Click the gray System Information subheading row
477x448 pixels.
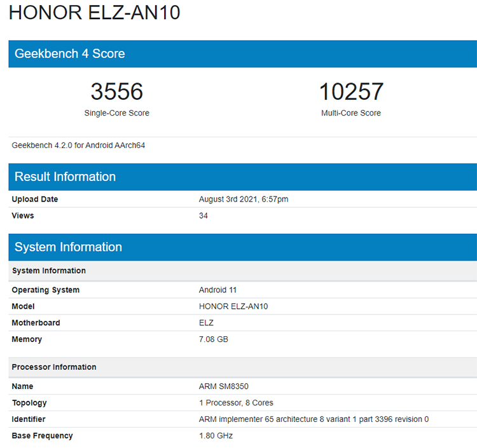tap(243, 271)
